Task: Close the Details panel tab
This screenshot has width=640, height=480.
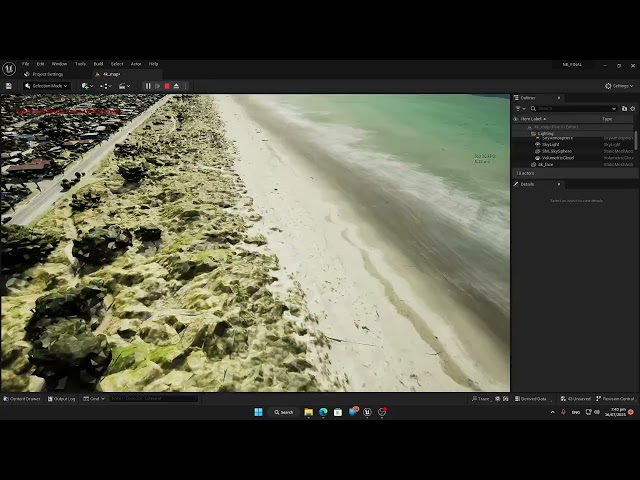Action: tap(559, 184)
